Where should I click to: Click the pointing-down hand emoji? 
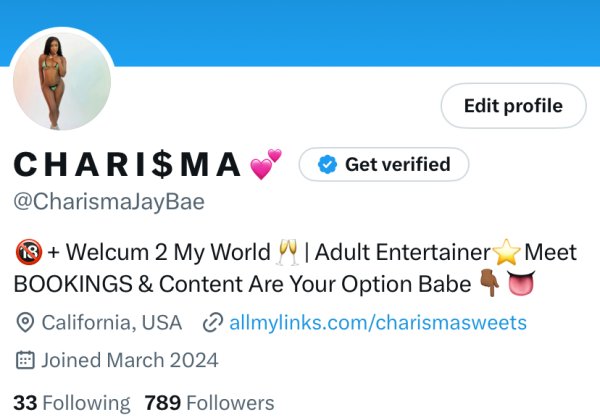click(x=489, y=283)
